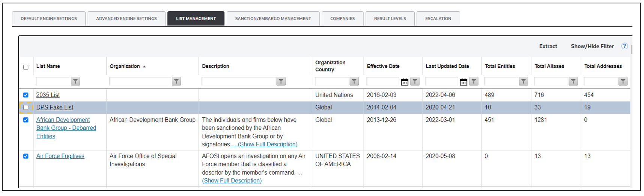Expand the Air Force Fugitives full description
The image size is (644, 196).
coord(232,181)
